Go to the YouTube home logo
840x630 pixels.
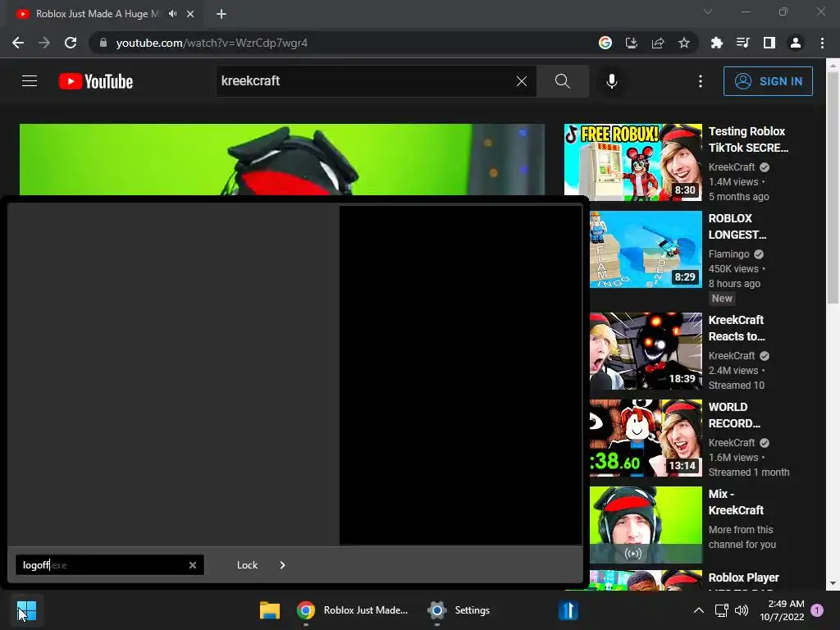point(96,81)
